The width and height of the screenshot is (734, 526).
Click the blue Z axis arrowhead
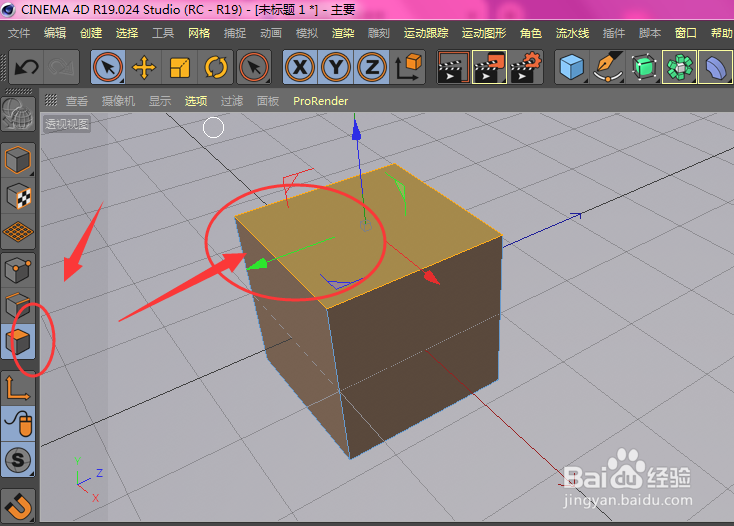tap(356, 130)
